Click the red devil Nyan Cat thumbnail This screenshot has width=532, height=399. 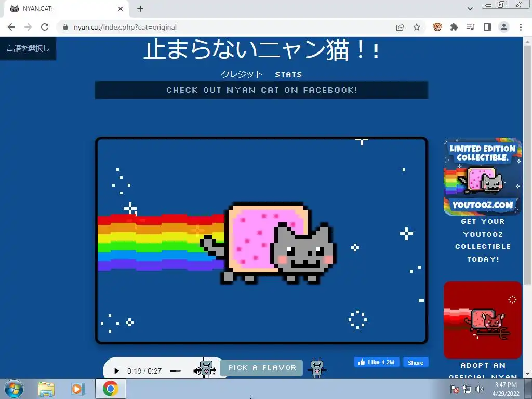(x=483, y=320)
